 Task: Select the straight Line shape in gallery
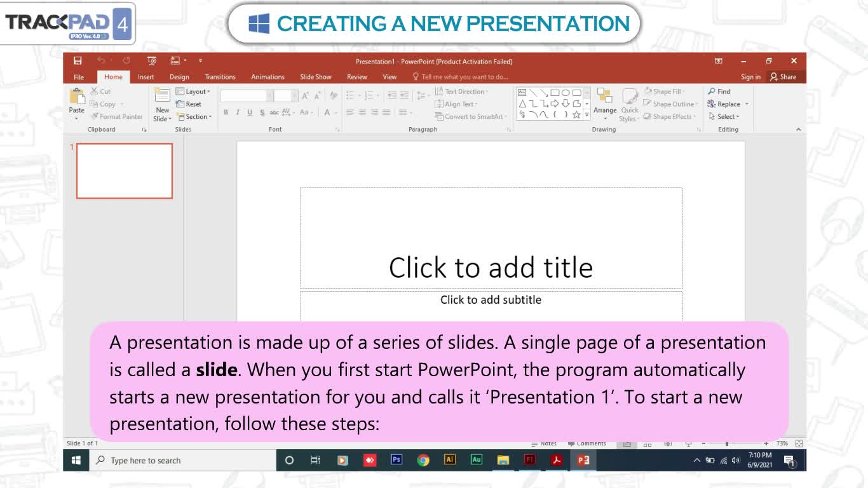[x=533, y=93]
